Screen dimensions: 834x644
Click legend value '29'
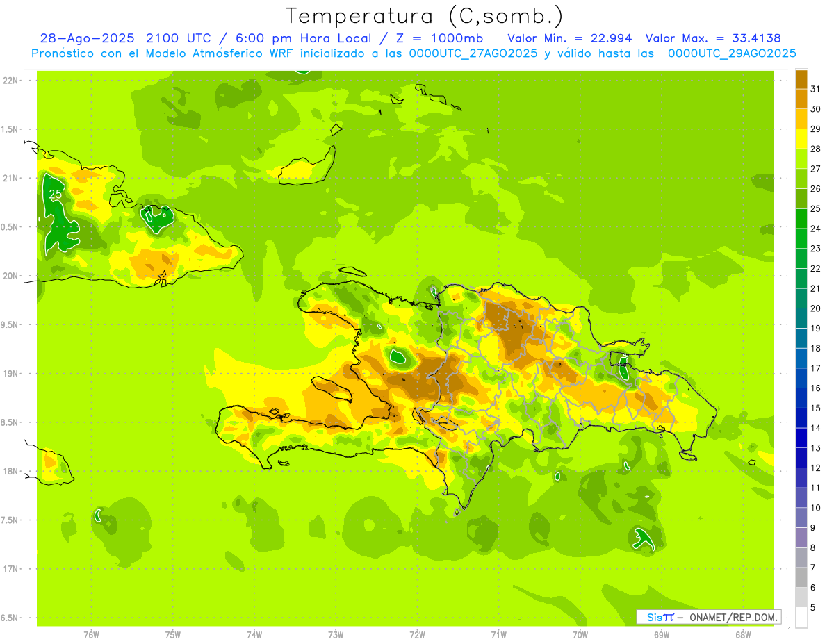coord(815,129)
